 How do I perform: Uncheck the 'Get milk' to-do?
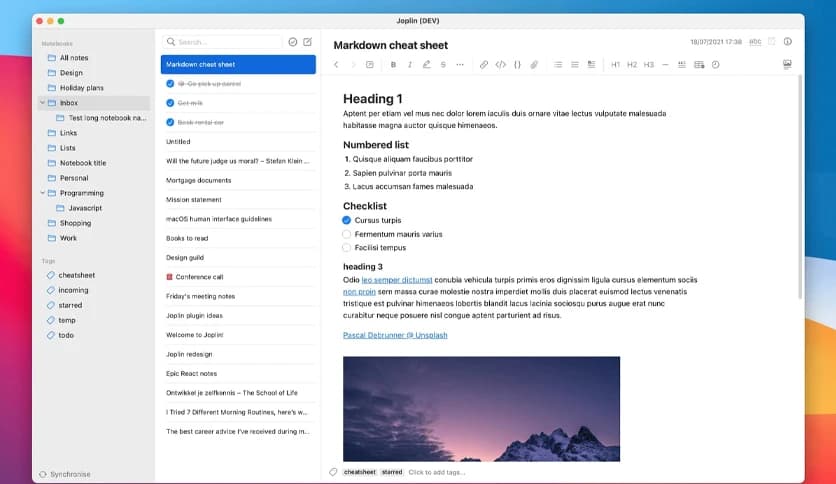171,103
